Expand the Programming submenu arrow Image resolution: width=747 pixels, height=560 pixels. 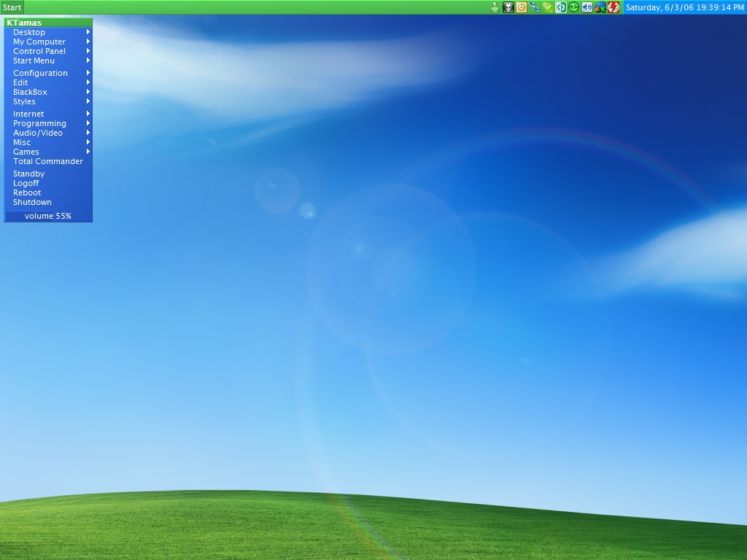[88, 123]
